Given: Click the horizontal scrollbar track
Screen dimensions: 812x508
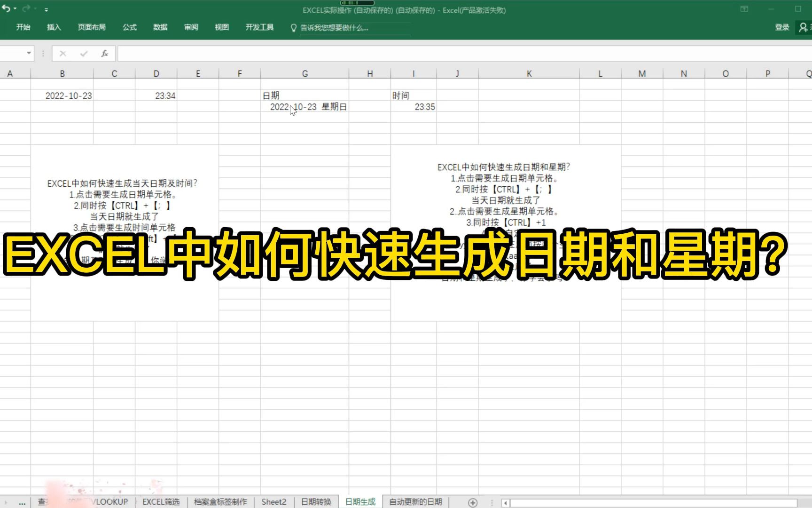Looking at the screenshot, I should (653, 503).
